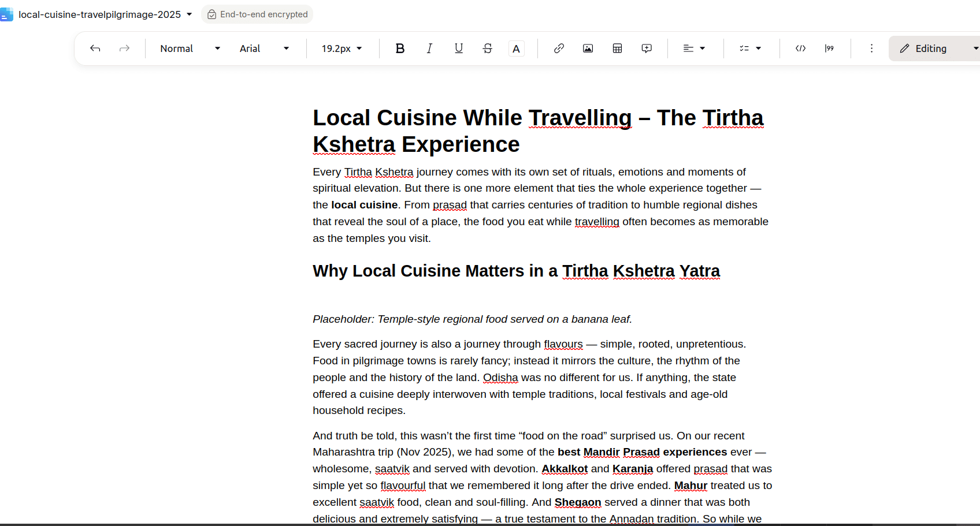Open the more options menu
The width and height of the screenshot is (980, 526).
tap(871, 49)
